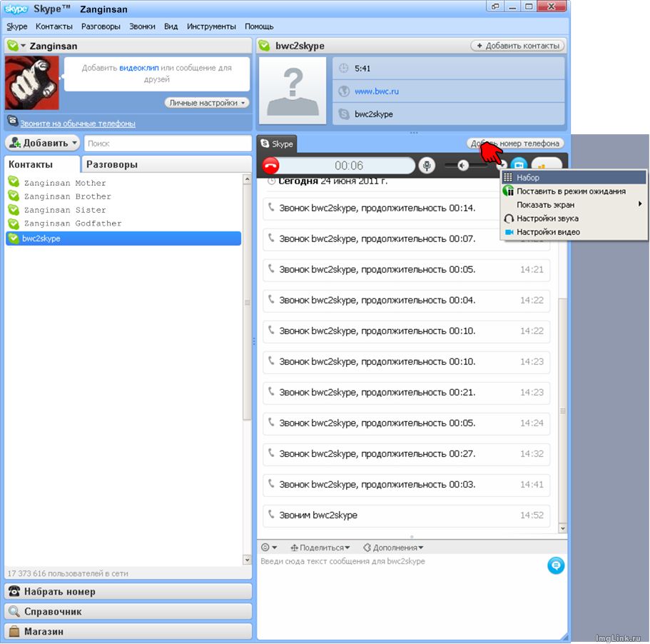This screenshot has height=644, width=650.
Task: Select Набор from the call menu
Action: click(574, 178)
